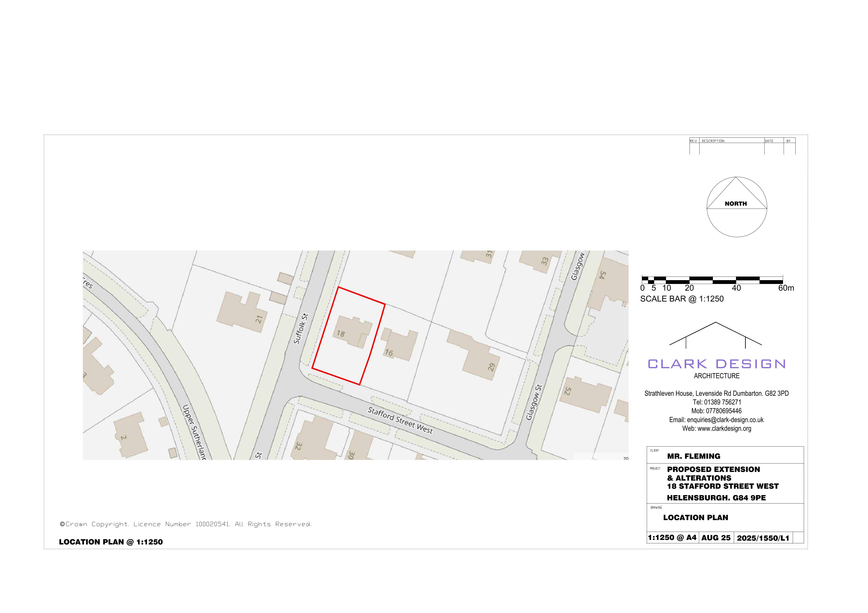The image size is (868, 613).
Task: Click the DATE revision table header
Action: [769, 141]
